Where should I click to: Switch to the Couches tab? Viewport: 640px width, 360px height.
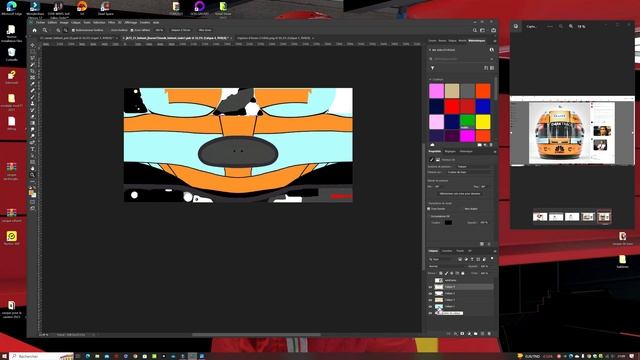click(447, 251)
